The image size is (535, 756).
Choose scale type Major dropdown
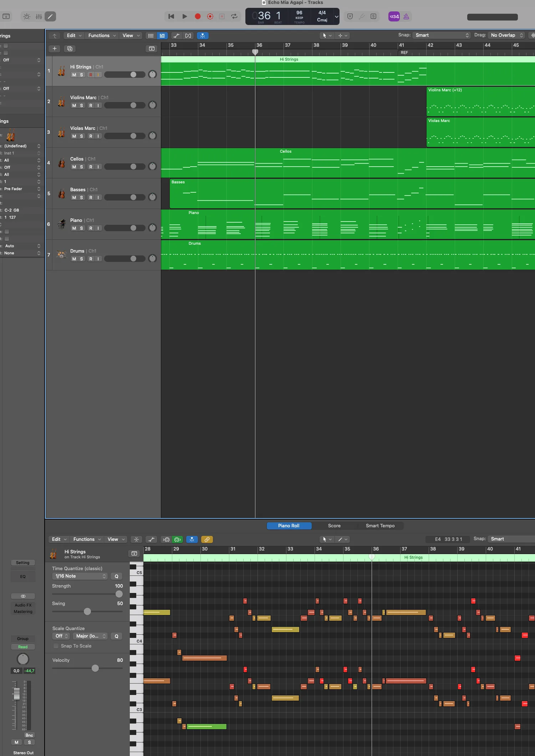tap(91, 636)
